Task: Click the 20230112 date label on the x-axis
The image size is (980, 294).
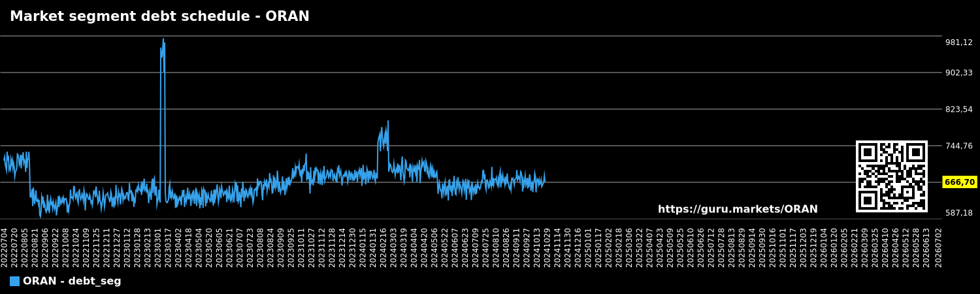Action: coord(127,247)
